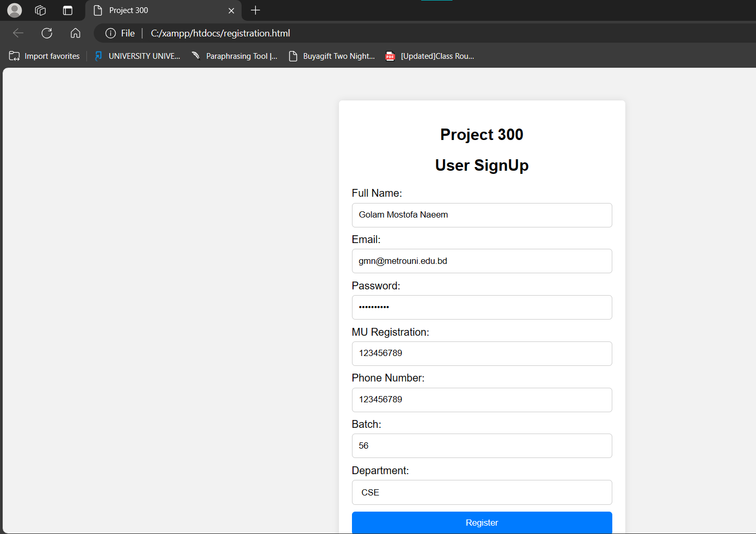756x534 pixels.
Task: Go back using the back arrow
Action: (x=18, y=33)
